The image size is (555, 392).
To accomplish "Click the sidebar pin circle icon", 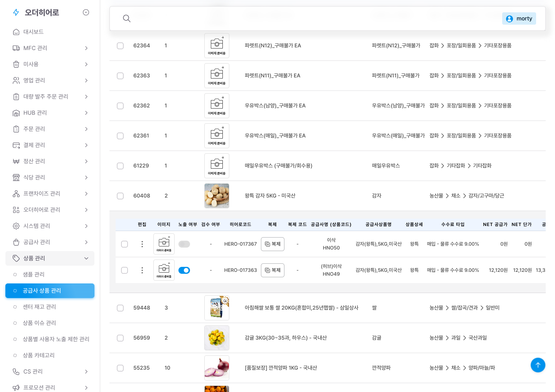I will [x=86, y=12].
